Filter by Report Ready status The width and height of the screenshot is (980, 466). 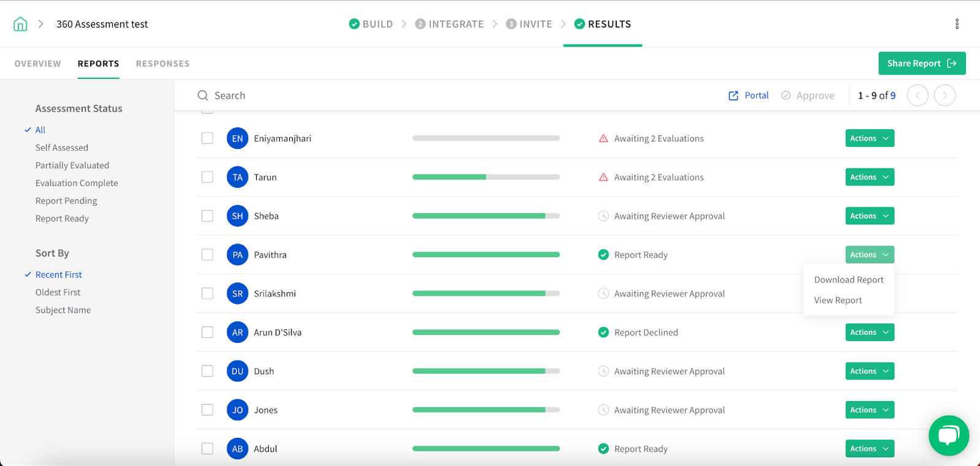click(x=62, y=219)
